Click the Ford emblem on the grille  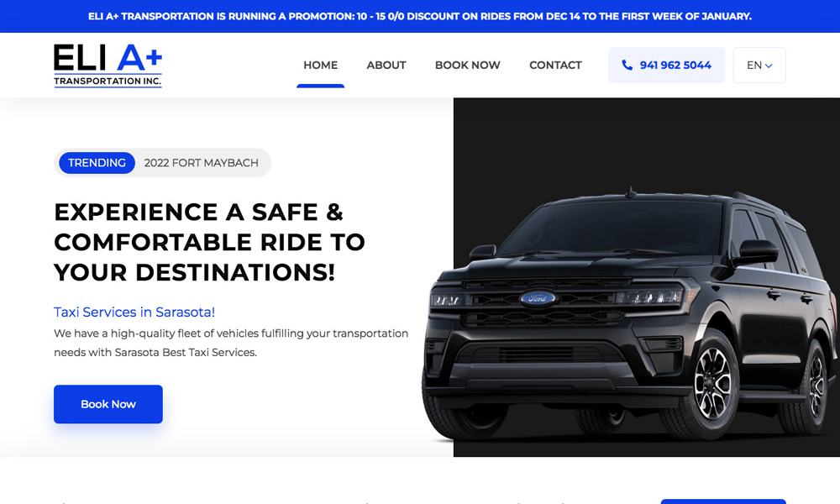[538, 298]
